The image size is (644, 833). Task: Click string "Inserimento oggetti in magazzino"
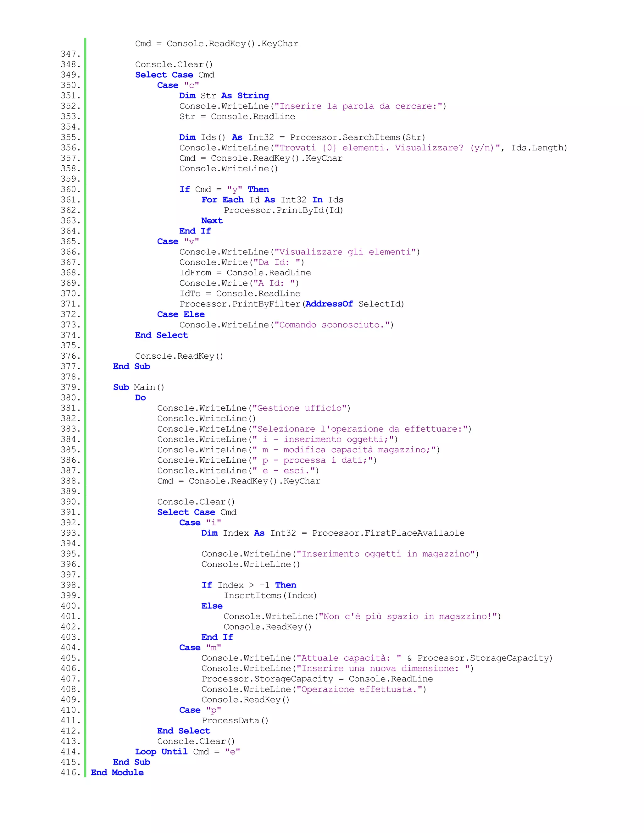pyautogui.click(x=386, y=554)
